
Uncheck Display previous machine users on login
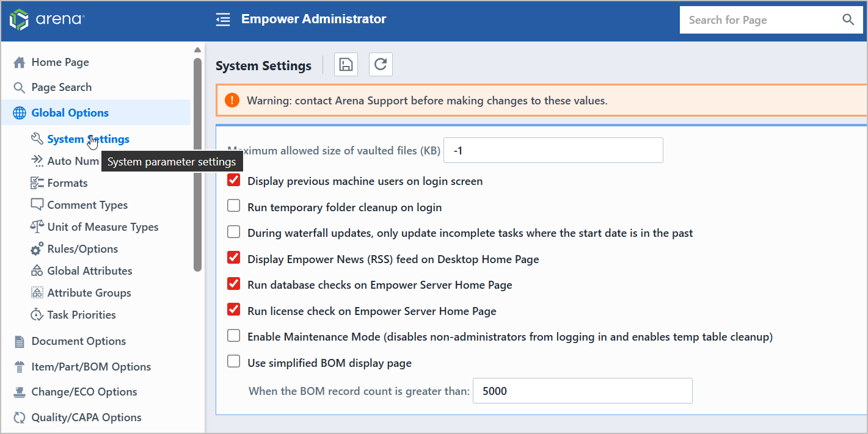coord(233,180)
